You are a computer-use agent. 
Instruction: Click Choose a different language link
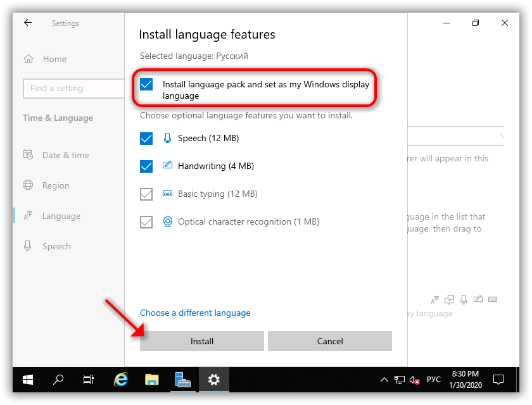[195, 313]
